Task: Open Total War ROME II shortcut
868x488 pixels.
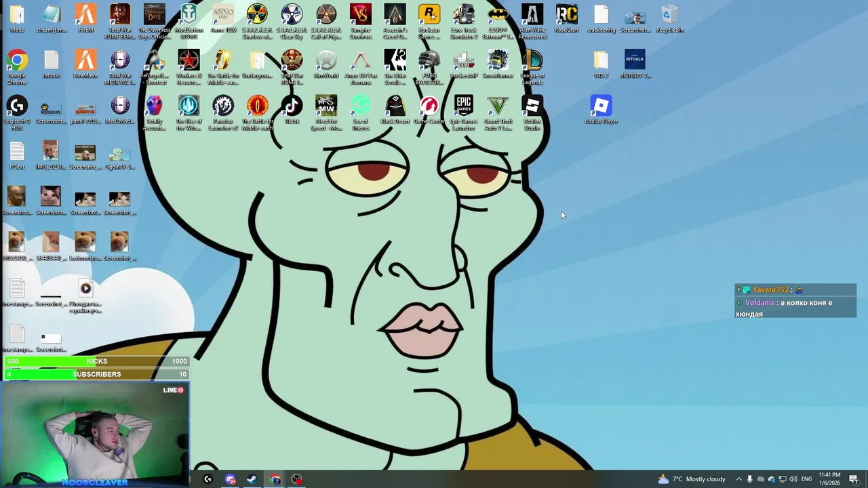Action: pos(292,67)
